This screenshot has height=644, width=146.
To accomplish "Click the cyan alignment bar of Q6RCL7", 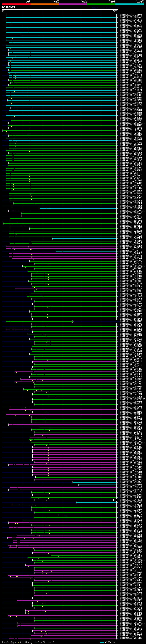I will 84,238.
